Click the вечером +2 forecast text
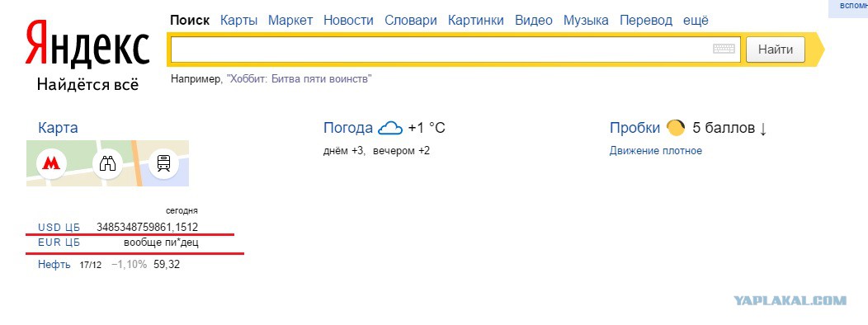This screenshot has height=325, width=868. coord(401,151)
